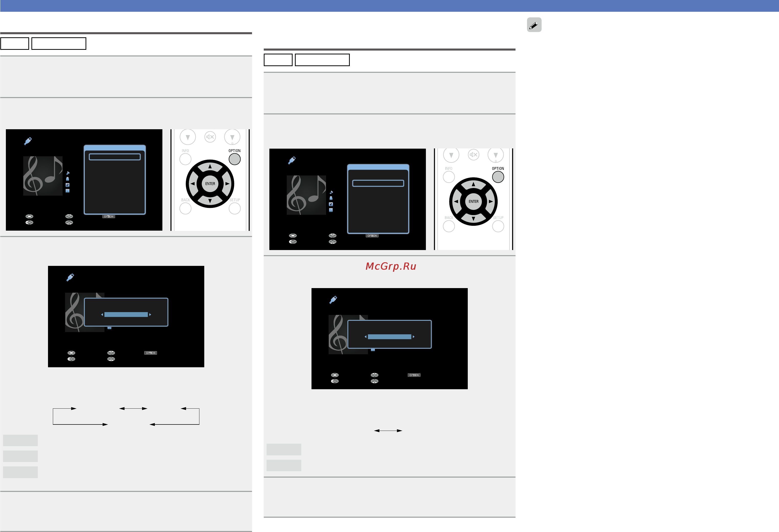Click USB icon in left page's lower screen
The width and height of the screenshot is (779, 532).
coord(70,278)
